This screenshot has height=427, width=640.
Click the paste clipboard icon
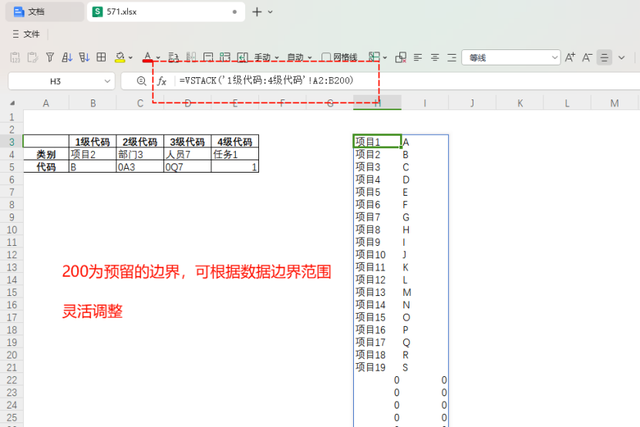(x=15, y=58)
